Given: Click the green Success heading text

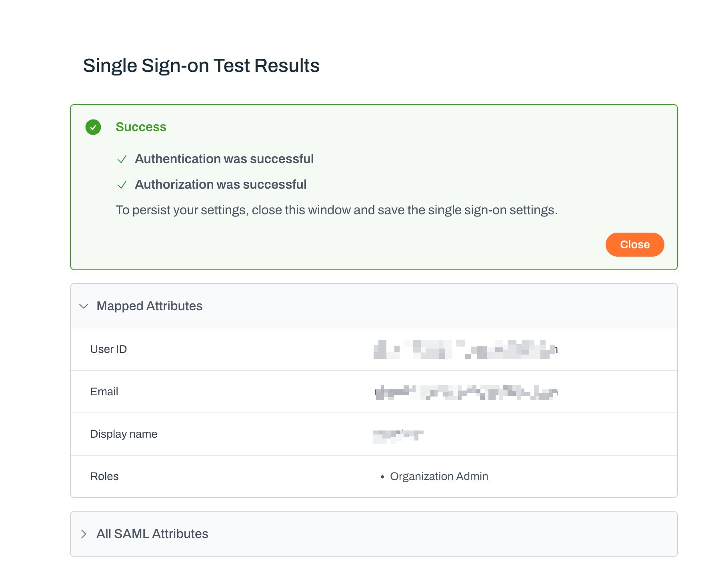Looking at the screenshot, I should tap(141, 127).
